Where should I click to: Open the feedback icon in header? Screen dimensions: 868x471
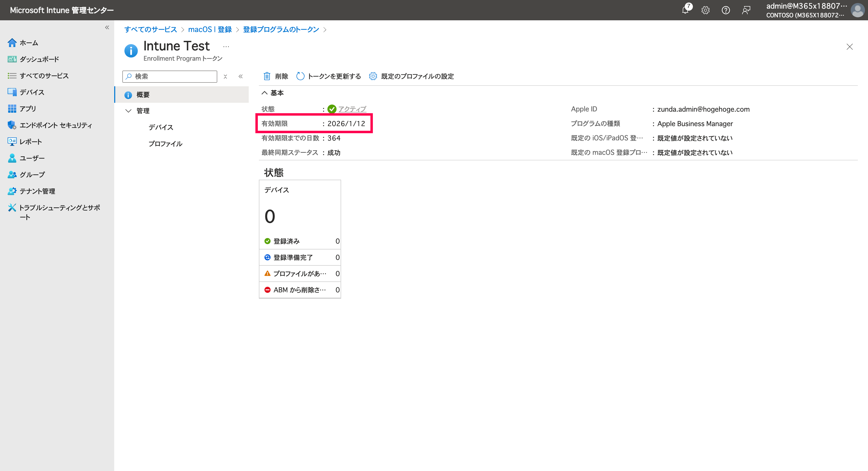coord(746,10)
